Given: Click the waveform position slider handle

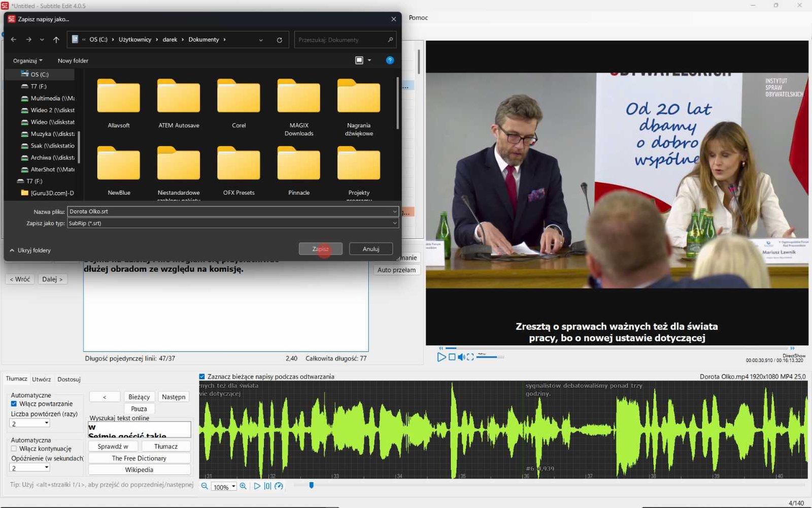Looking at the screenshot, I should click(311, 486).
